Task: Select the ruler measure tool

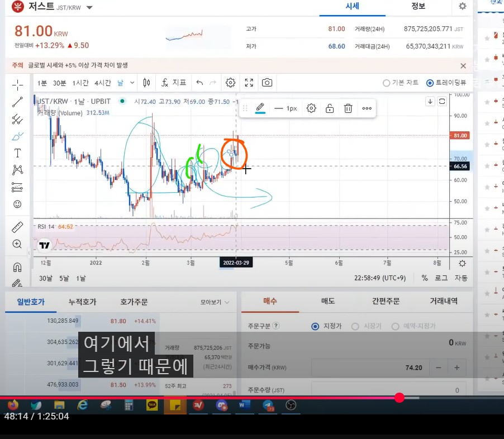Action: pos(17,227)
